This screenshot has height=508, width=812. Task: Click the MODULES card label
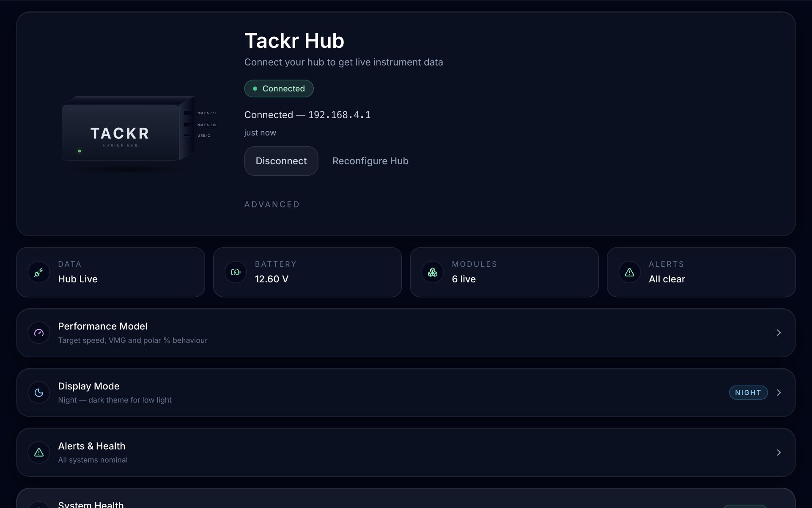click(x=475, y=264)
